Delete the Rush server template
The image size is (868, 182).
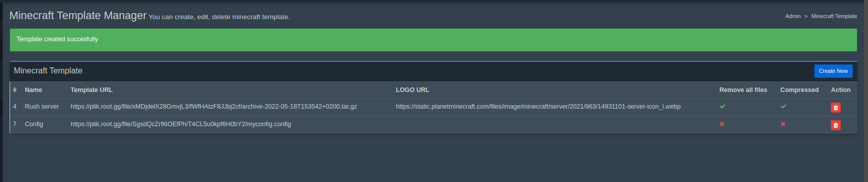click(x=835, y=108)
